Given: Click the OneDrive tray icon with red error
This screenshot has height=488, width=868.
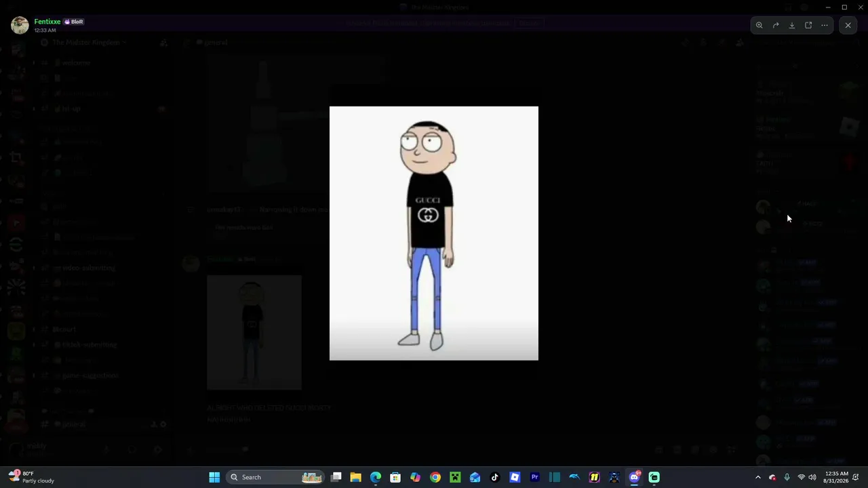Looking at the screenshot, I should point(772,477).
